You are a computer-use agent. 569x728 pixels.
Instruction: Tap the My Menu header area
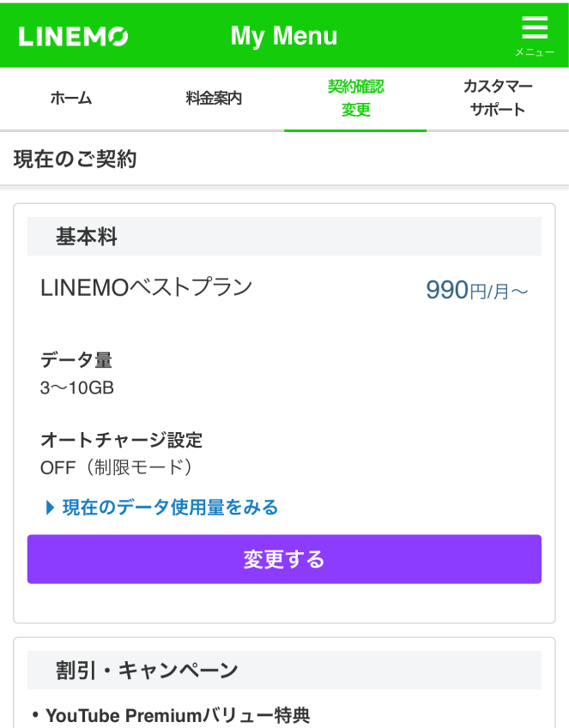pos(284,35)
